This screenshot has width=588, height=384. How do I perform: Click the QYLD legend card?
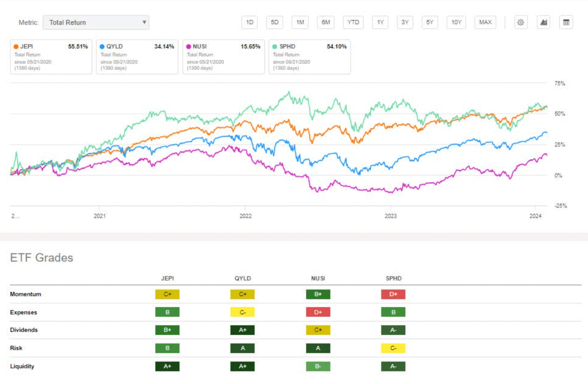[x=137, y=57]
